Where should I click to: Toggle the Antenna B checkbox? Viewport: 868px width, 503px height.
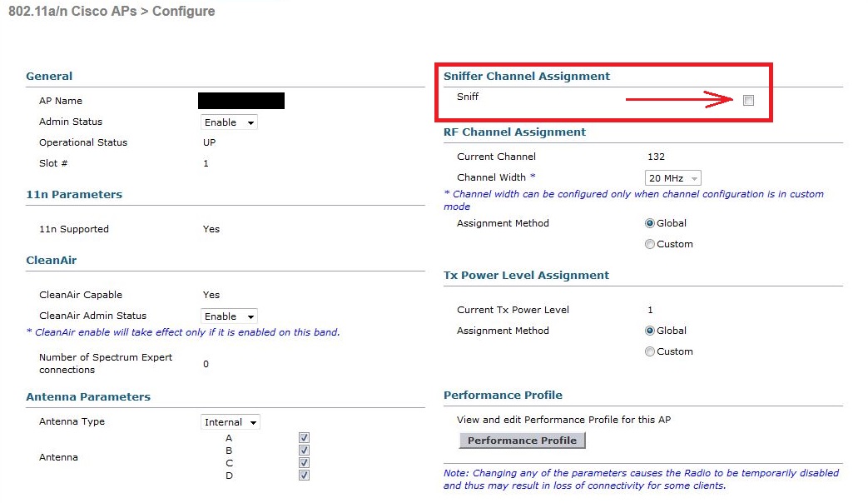coord(304,451)
